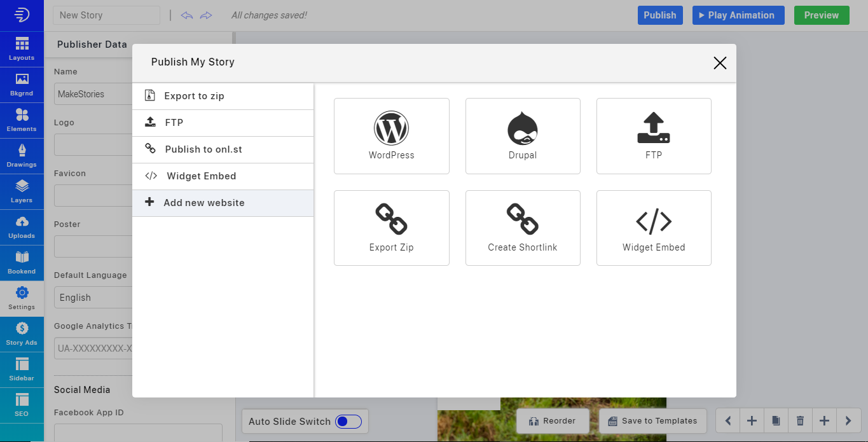Open the Layouts sidebar panel
The image size is (868, 442).
(22, 49)
